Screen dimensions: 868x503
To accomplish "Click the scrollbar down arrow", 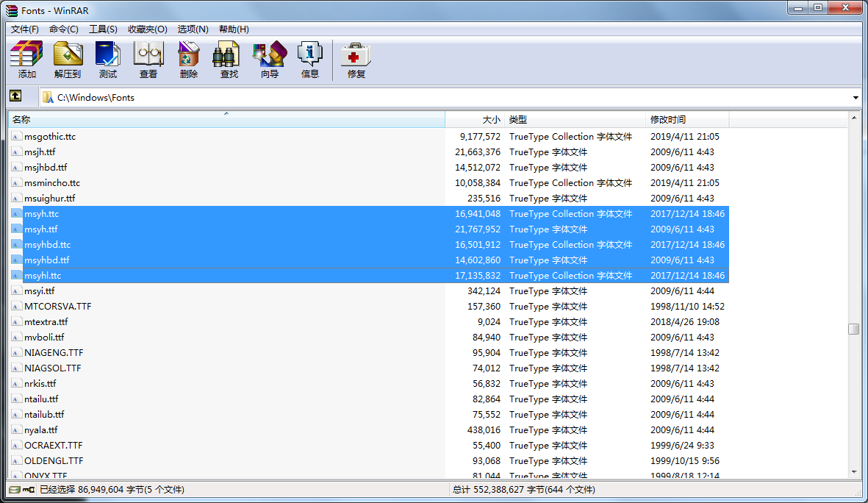I will [x=854, y=471].
